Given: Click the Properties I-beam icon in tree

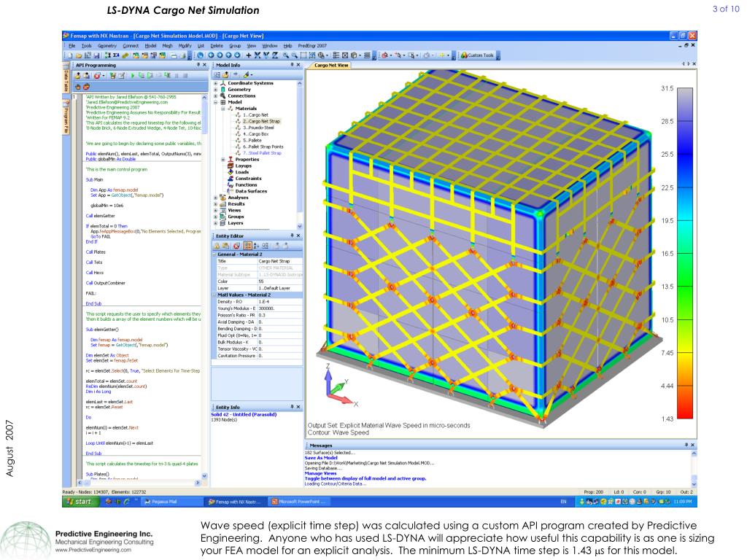Looking at the screenshot, I should point(231,159).
